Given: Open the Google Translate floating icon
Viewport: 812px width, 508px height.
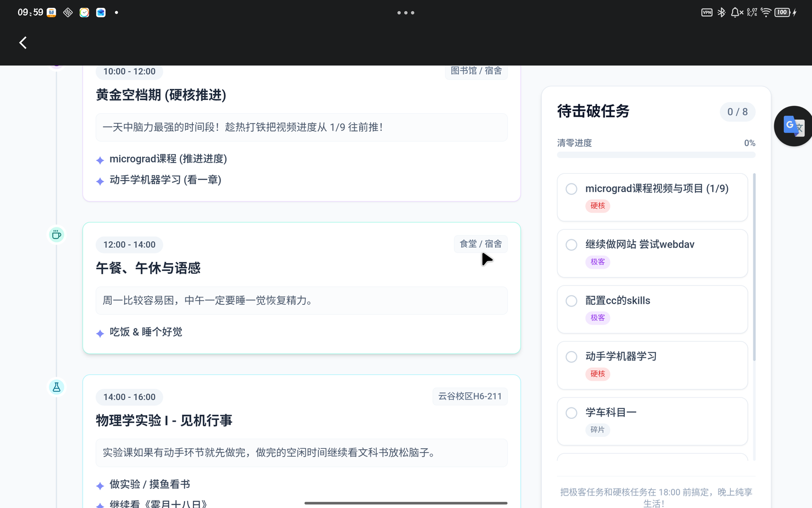Looking at the screenshot, I should [793, 126].
